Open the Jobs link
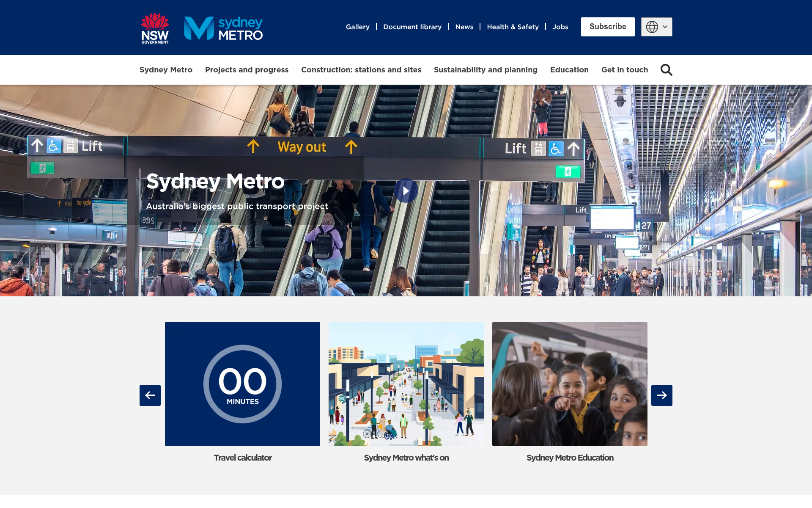 click(x=560, y=27)
